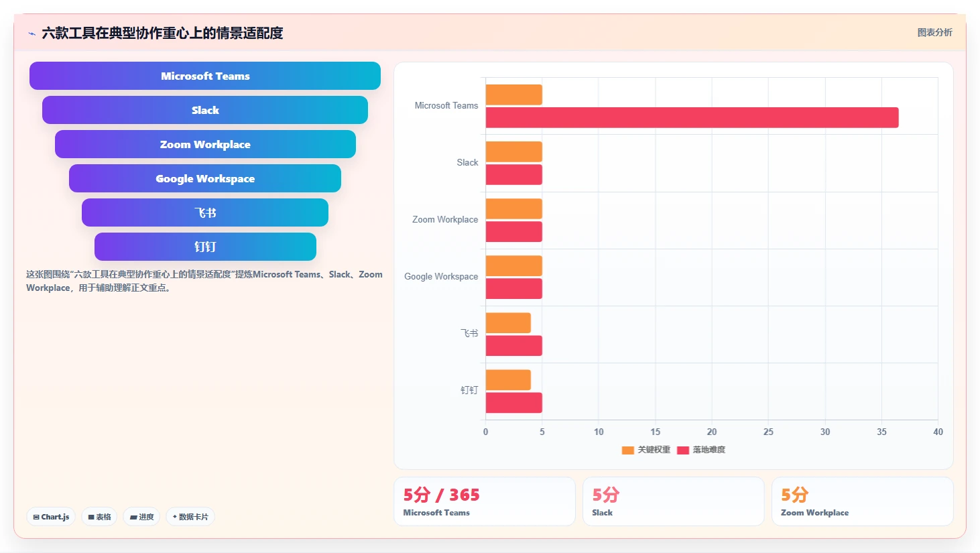Pick the Google Workspace funnel bar
Viewport: 980px width, 553px height.
tap(205, 178)
